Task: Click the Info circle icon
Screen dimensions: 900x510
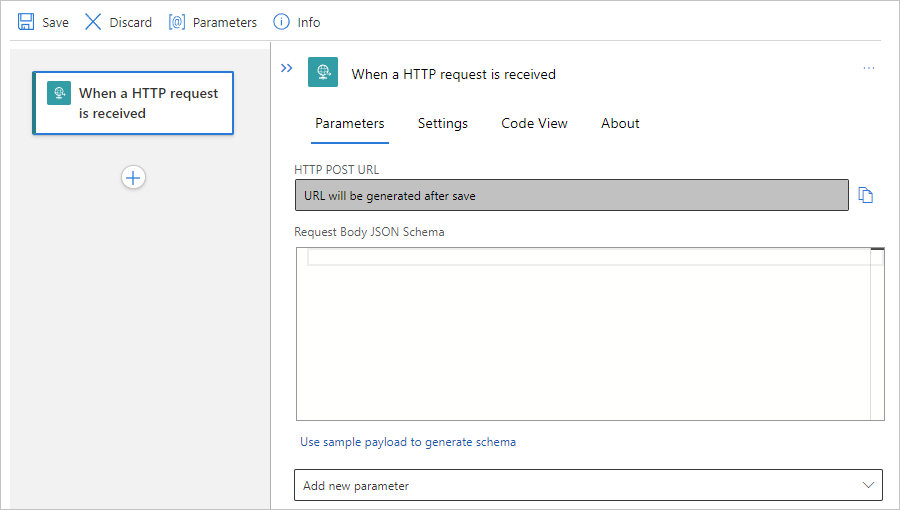Action: [x=281, y=22]
